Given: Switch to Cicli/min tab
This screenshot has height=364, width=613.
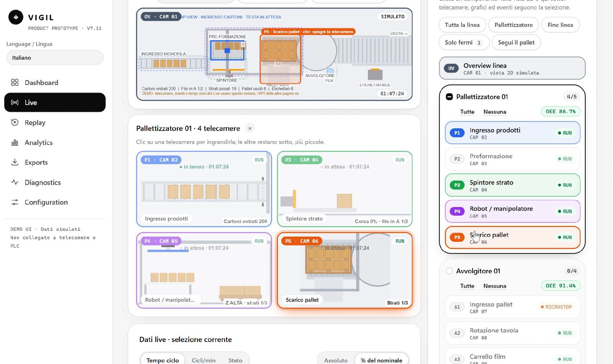Looking at the screenshot, I should tap(203, 360).
